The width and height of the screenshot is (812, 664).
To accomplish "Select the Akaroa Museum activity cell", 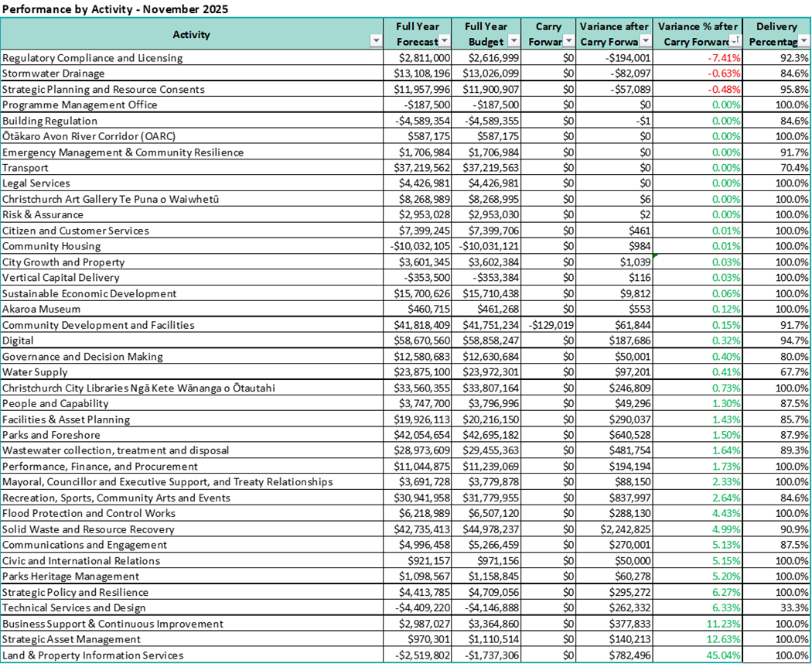I will click(37, 310).
